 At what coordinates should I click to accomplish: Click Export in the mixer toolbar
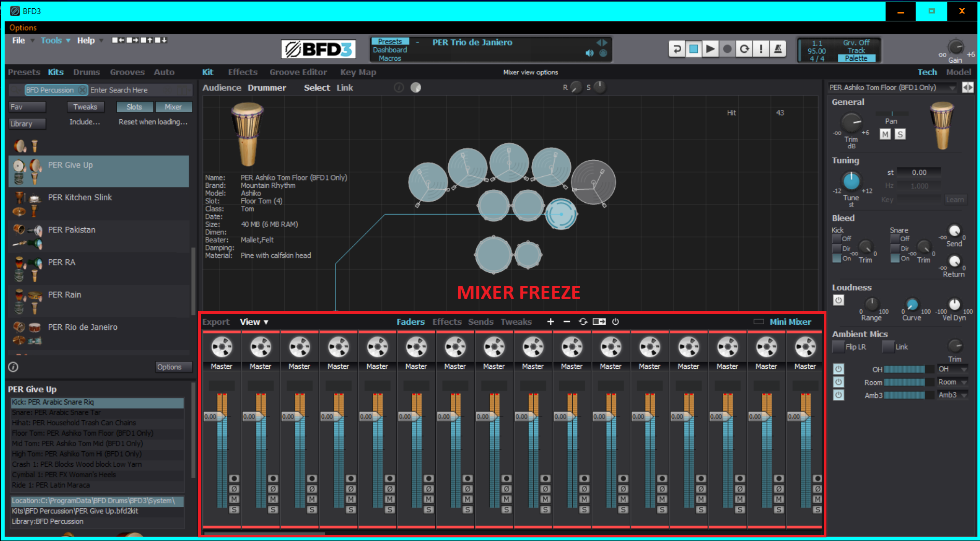pos(216,322)
